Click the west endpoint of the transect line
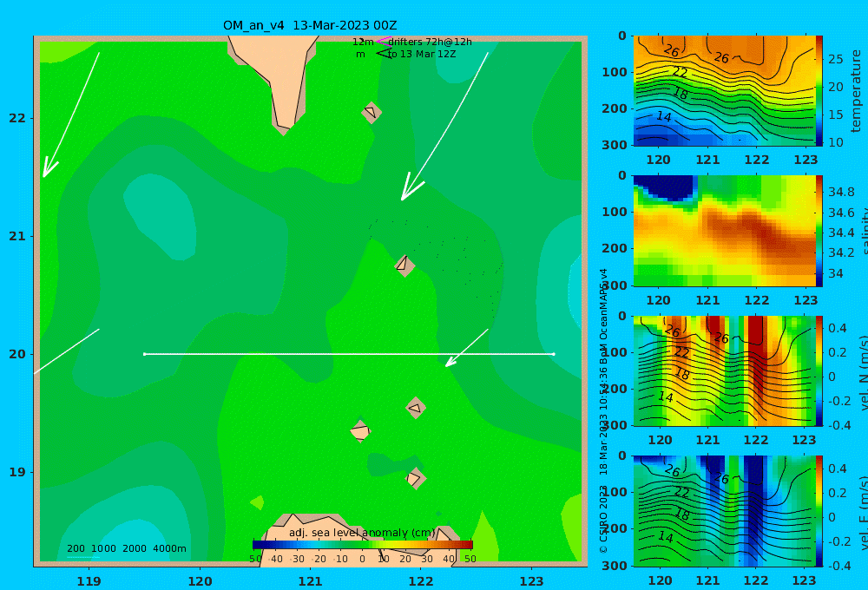Screen dimensions: 868x590 [x=145, y=354]
